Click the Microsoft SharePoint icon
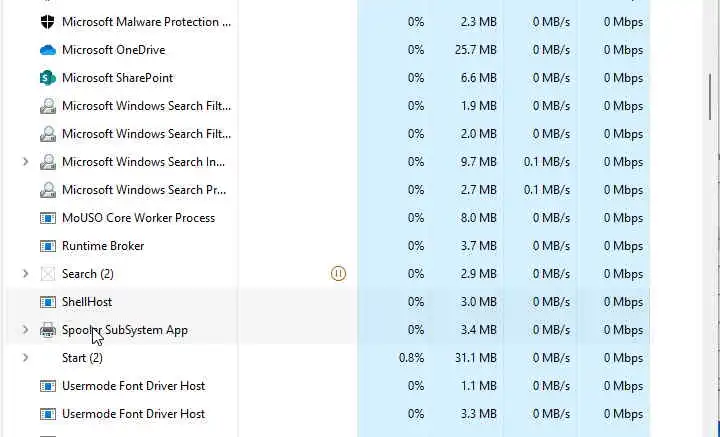The image size is (720, 437). point(47,78)
